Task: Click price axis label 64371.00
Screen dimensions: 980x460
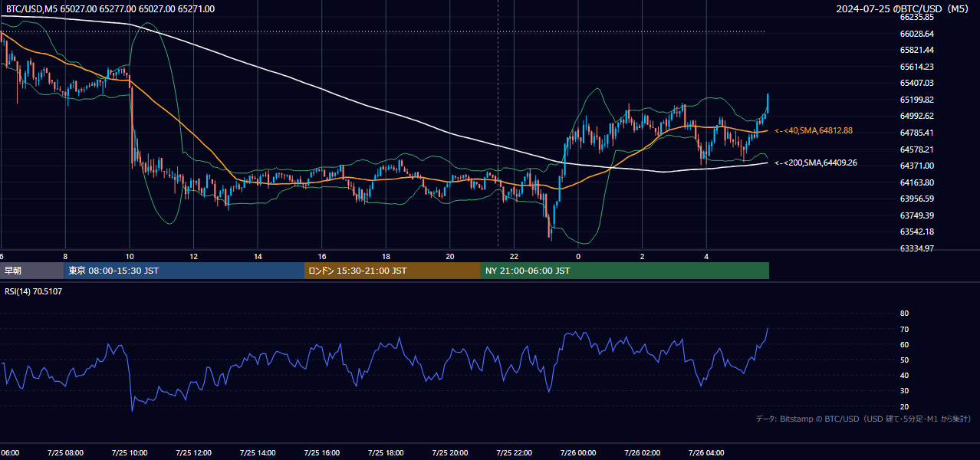Action: 917,166
